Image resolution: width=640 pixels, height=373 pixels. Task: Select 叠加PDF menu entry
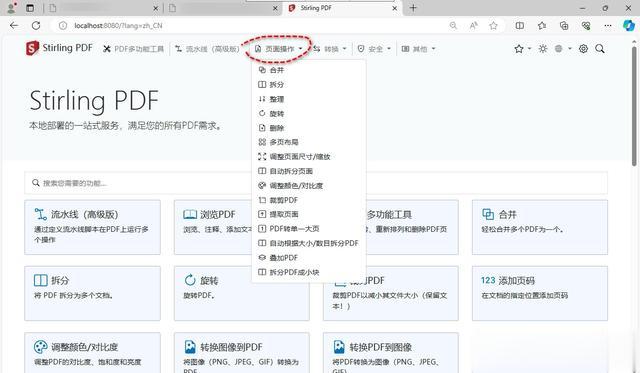pos(278,258)
